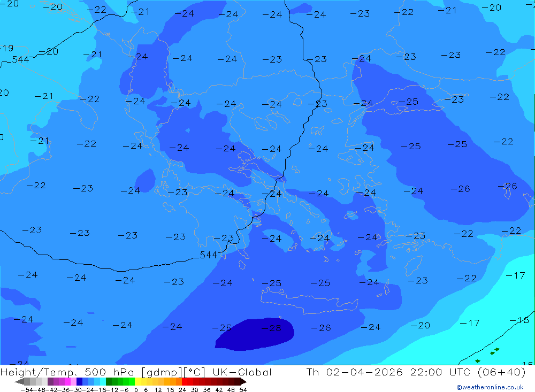Click the -28 temperature label in the cold pool

pyautogui.click(x=271, y=328)
